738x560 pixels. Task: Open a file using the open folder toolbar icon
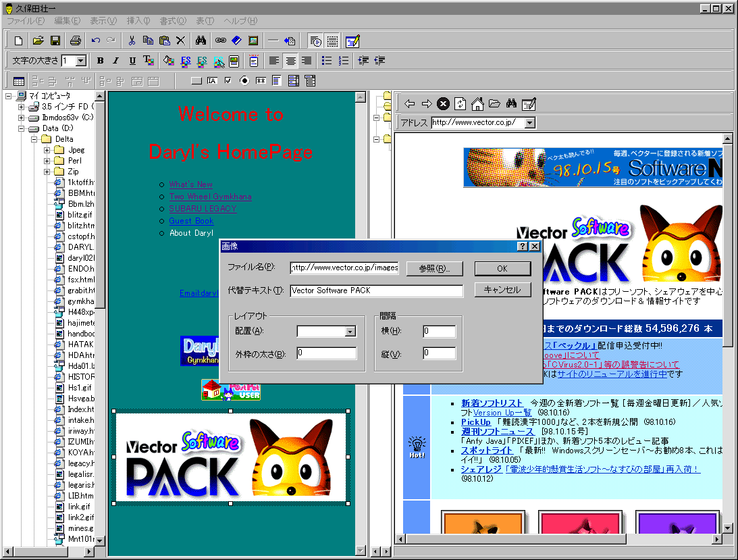(x=38, y=41)
